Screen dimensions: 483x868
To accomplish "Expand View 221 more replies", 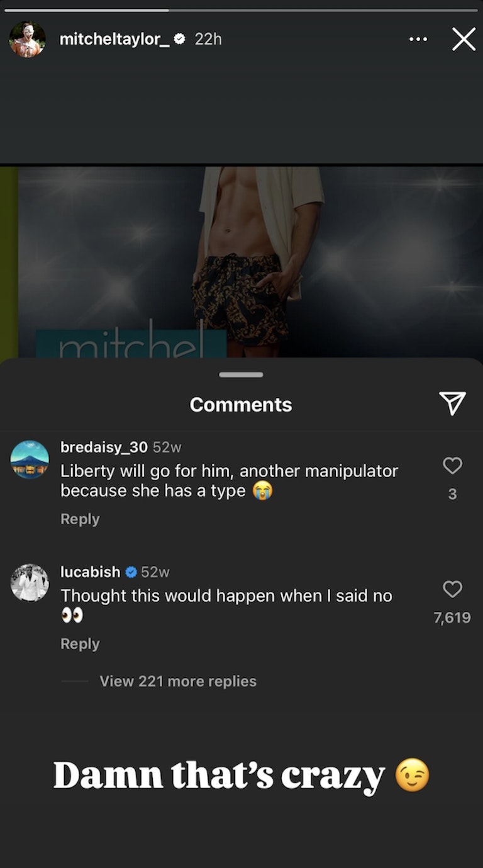I will point(178,681).
